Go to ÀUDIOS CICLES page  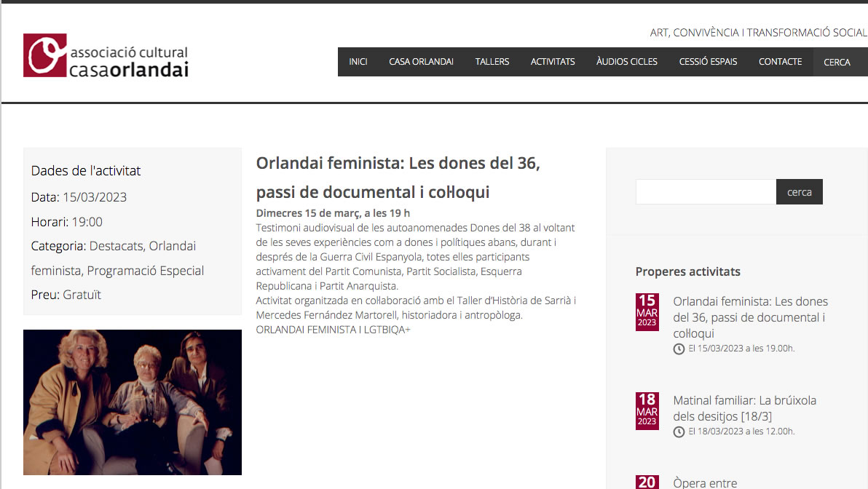(626, 62)
